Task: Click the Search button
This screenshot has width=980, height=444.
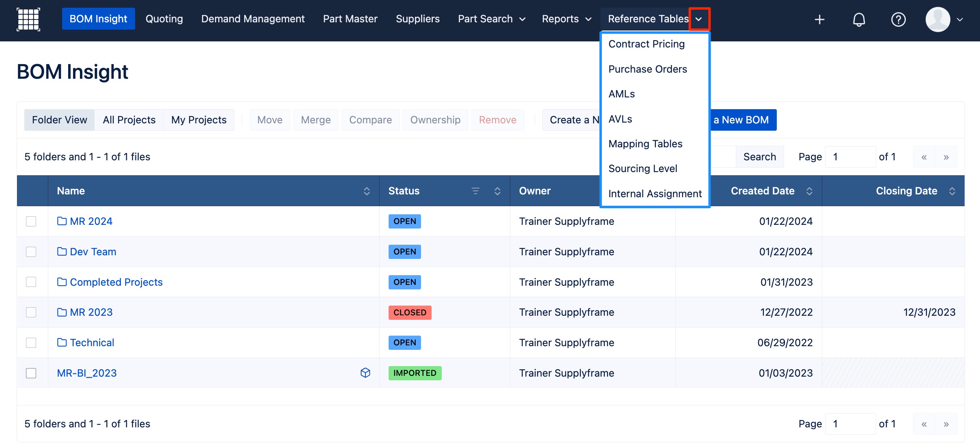Action: [x=759, y=157]
